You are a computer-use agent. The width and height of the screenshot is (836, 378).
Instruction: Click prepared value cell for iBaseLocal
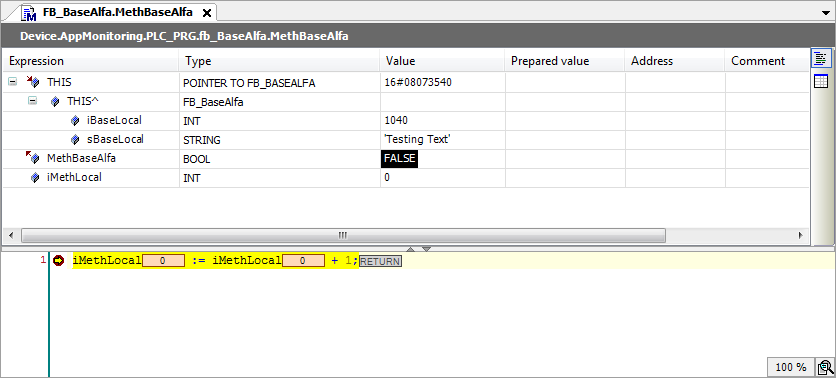point(565,120)
